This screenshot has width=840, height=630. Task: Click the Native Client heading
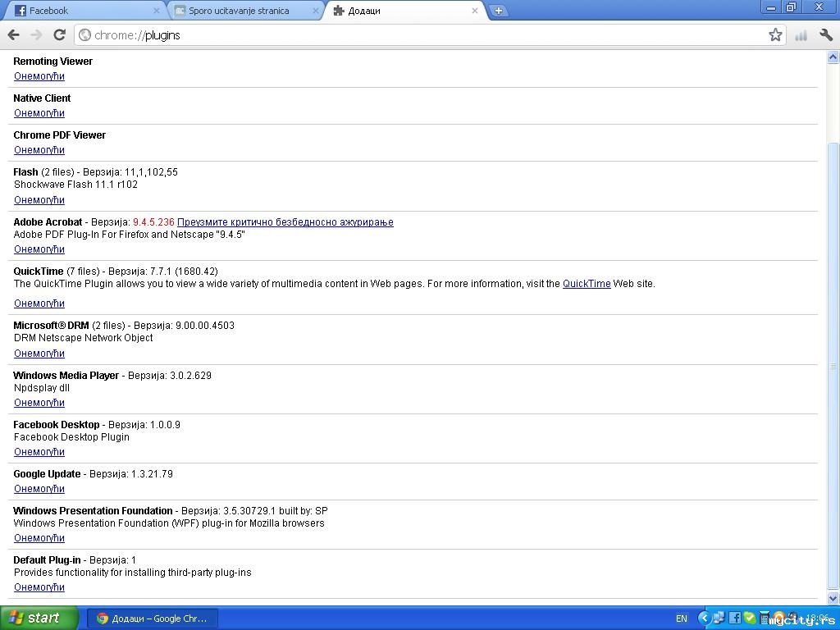point(42,98)
